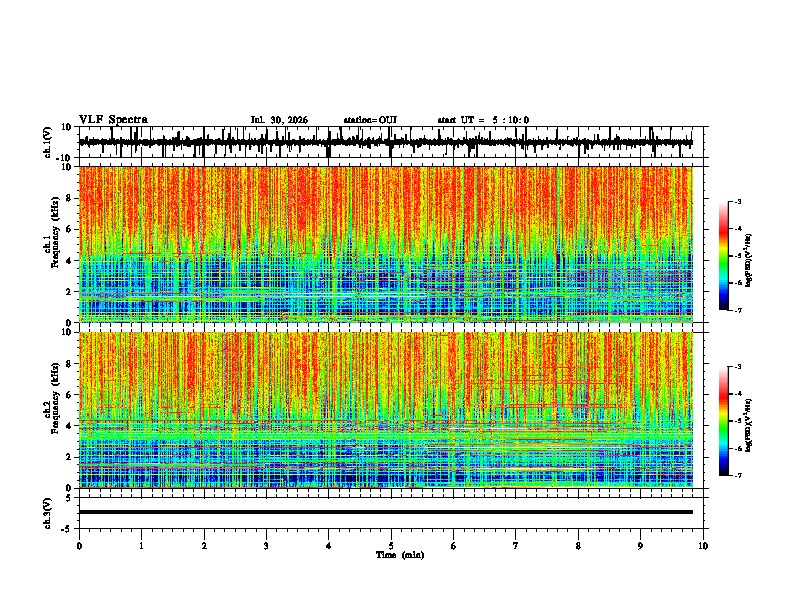Click the "8" kHz tick of ch.1 spectrogram
The width and height of the screenshot is (792, 612).
69,198
